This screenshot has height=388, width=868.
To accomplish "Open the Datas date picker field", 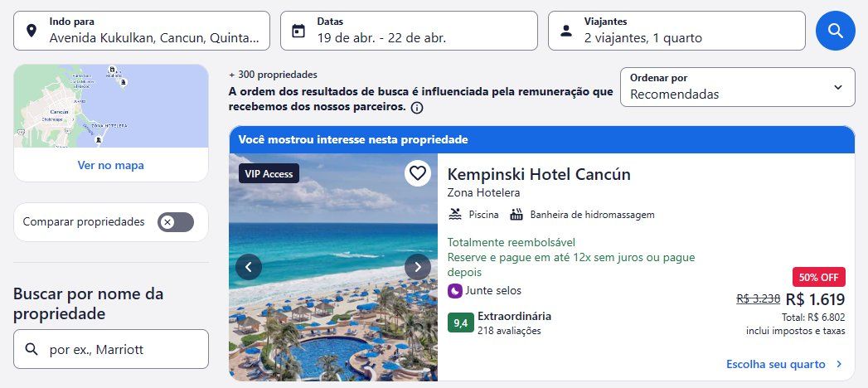I will [x=409, y=31].
